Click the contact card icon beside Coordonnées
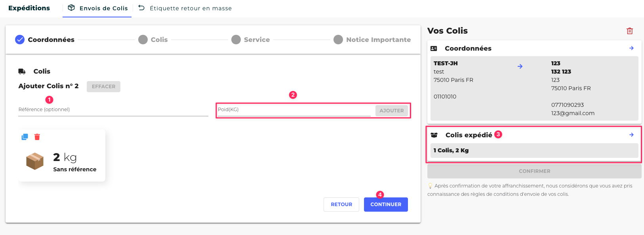Viewport: 644px width, 235px height. coord(434,49)
